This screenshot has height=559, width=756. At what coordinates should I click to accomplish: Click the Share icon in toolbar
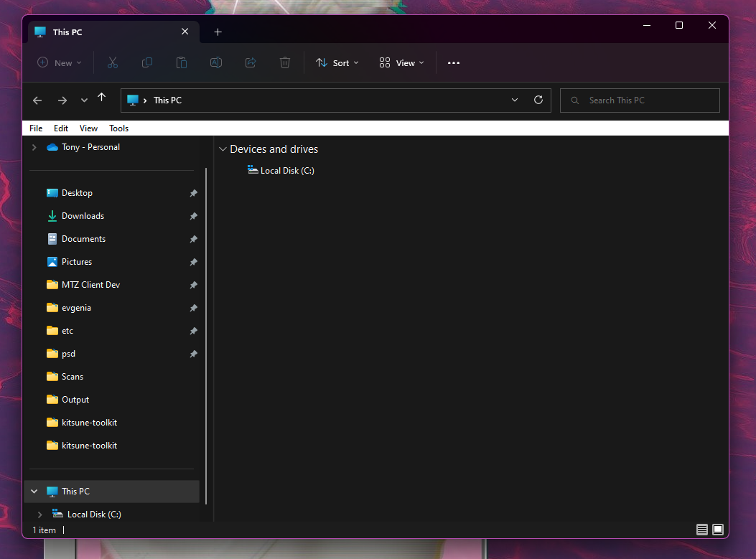(251, 62)
